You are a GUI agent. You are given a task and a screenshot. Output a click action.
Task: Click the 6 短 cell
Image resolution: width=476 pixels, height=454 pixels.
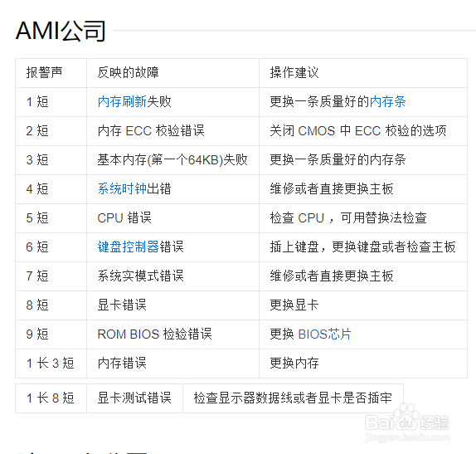tap(51, 247)
